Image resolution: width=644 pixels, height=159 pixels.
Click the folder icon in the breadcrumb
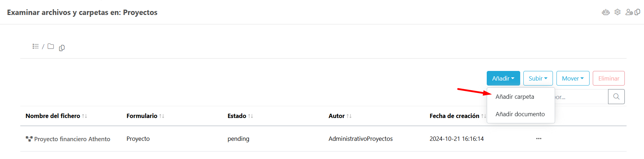(51, 46)
